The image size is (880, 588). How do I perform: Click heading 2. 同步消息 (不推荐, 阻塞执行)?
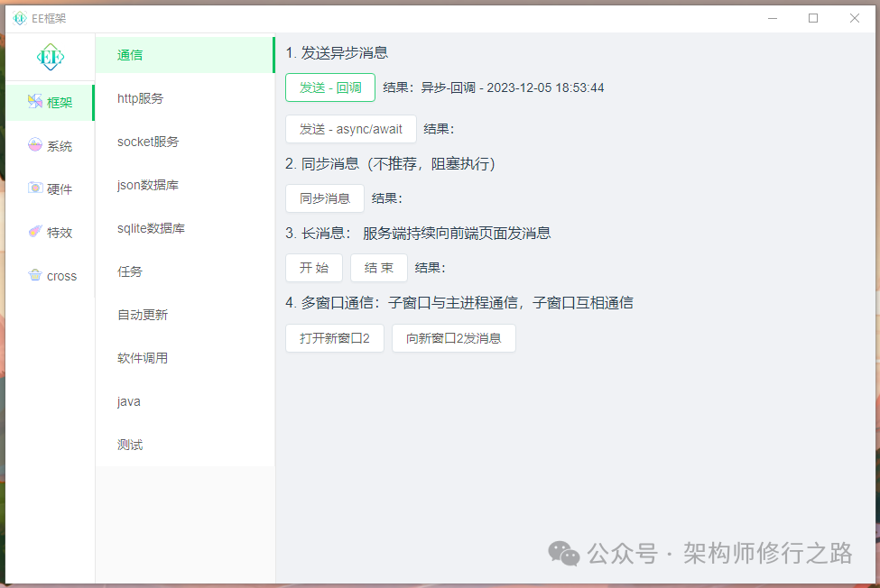click(390, 164)
